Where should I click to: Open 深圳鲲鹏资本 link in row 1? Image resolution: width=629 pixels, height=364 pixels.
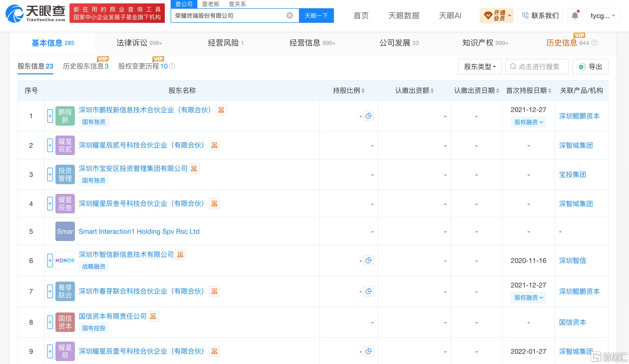click(579, 116)
